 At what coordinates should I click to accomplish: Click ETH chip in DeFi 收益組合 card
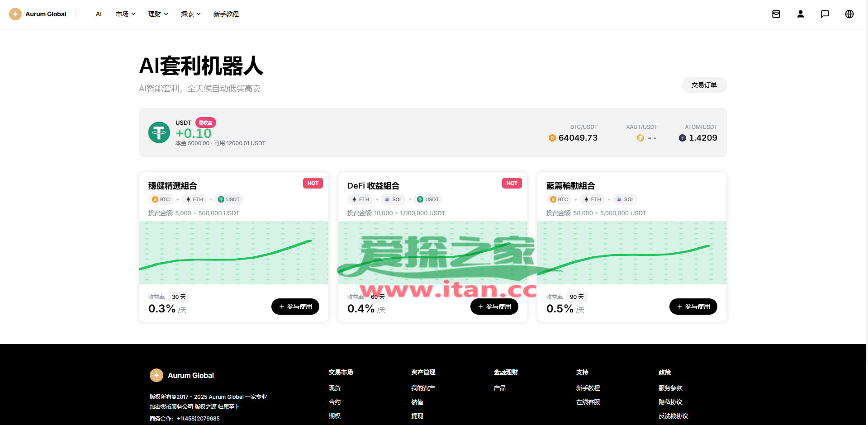[x=360, y=199]
